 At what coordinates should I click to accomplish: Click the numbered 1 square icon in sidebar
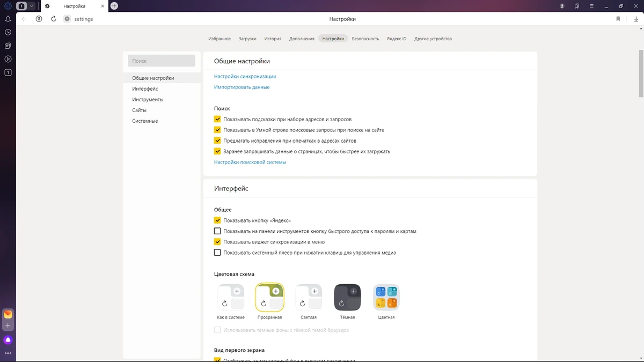coord(8,72)
